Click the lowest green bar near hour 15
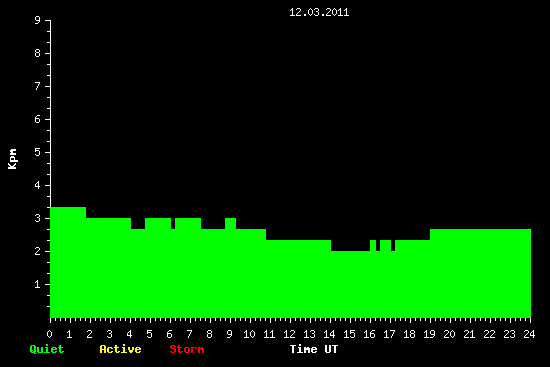Viewport: 550px width, 367px height. [350, 284]
